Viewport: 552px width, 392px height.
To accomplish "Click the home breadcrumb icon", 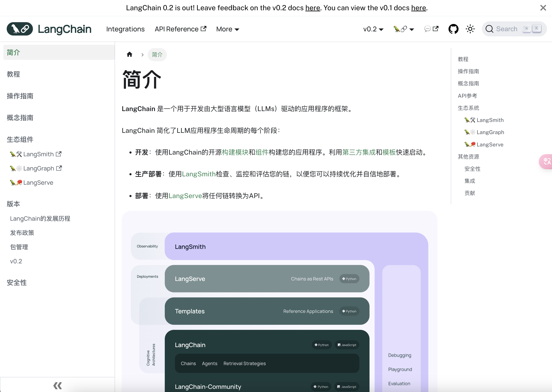I will point(129,55).
